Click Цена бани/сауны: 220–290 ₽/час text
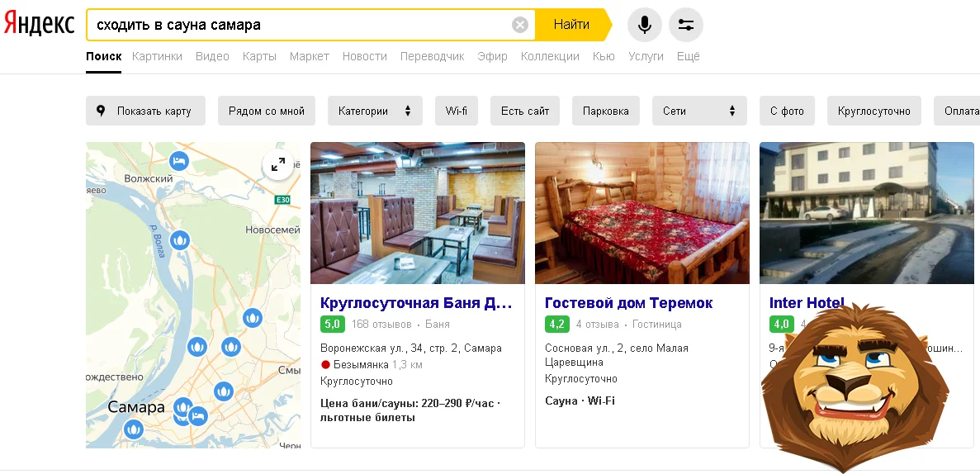This screenshot has height=474, width=980. point(408,404)
